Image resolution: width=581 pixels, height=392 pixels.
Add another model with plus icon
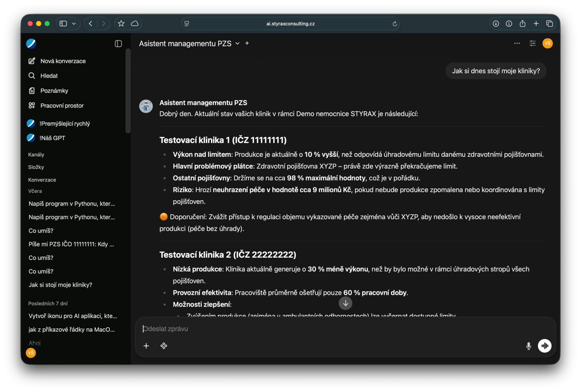[x=247, y=43]
